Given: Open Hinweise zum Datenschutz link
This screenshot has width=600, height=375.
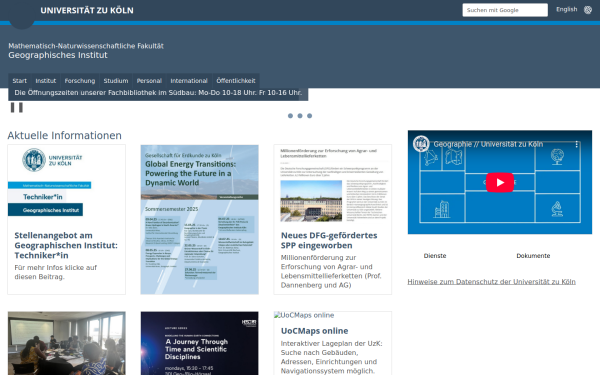Looking at the screenshot, I should (x=491, y=282).
